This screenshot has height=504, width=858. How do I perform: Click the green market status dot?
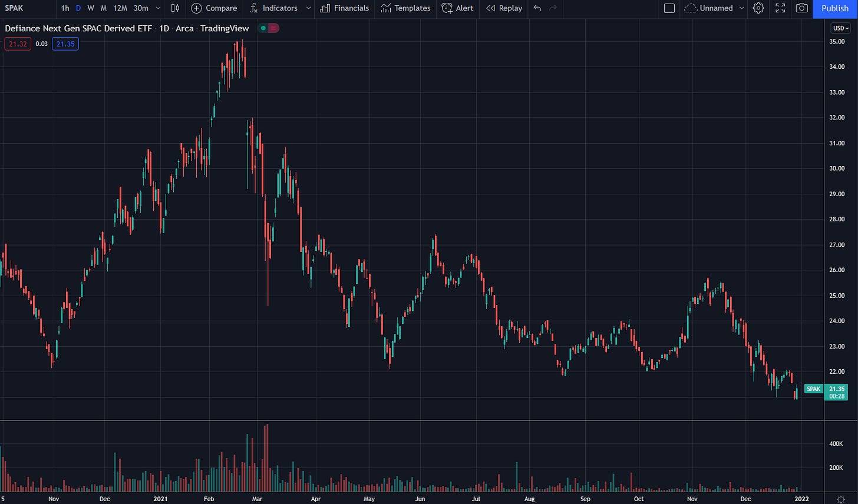pos(263,28)
